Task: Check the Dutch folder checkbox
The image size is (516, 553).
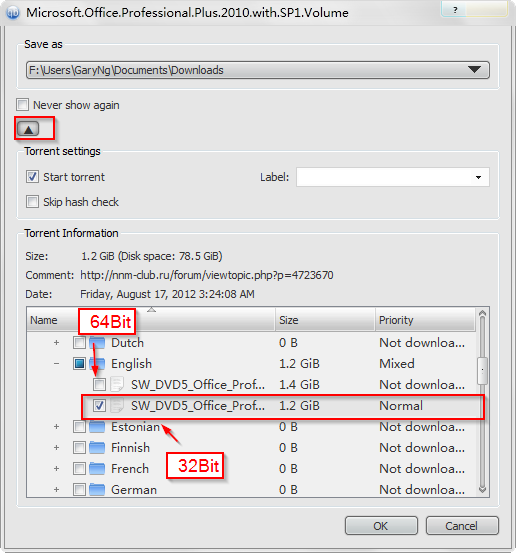Action: [79, 342]
